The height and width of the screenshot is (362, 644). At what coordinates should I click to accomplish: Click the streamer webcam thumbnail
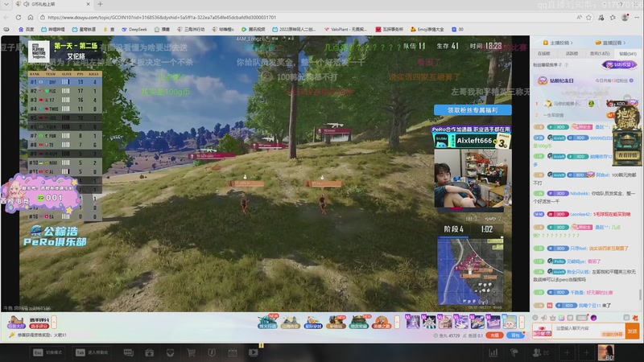pyautogui.click(x=473, y=178)
